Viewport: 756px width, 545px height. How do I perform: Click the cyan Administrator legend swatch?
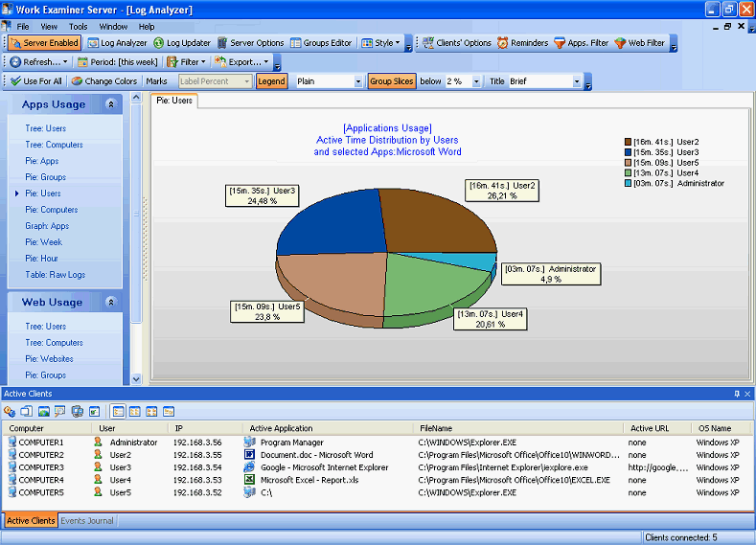pos(628,183)
